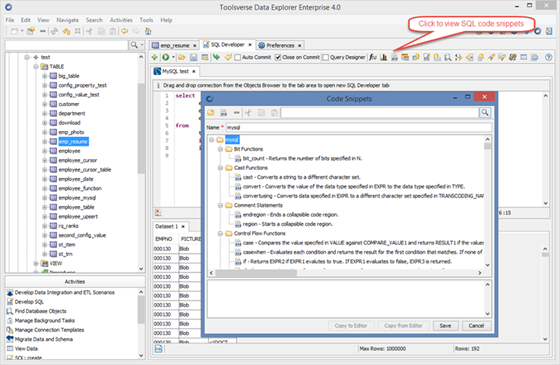The image size is (560, 365).
Task: Open SQL code snippets toolbar icon
Action: click(x=394, y=57)
